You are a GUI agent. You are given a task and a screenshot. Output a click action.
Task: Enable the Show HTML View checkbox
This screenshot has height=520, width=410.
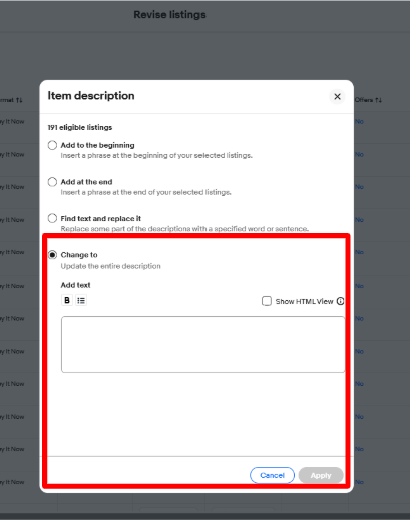pos(267,301)
